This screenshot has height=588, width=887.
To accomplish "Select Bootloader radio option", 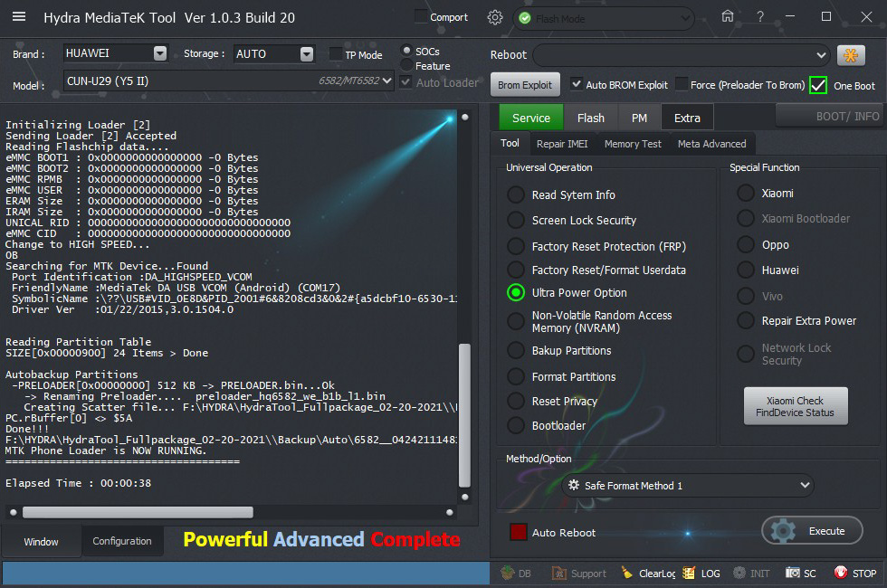I will point(515,425).
